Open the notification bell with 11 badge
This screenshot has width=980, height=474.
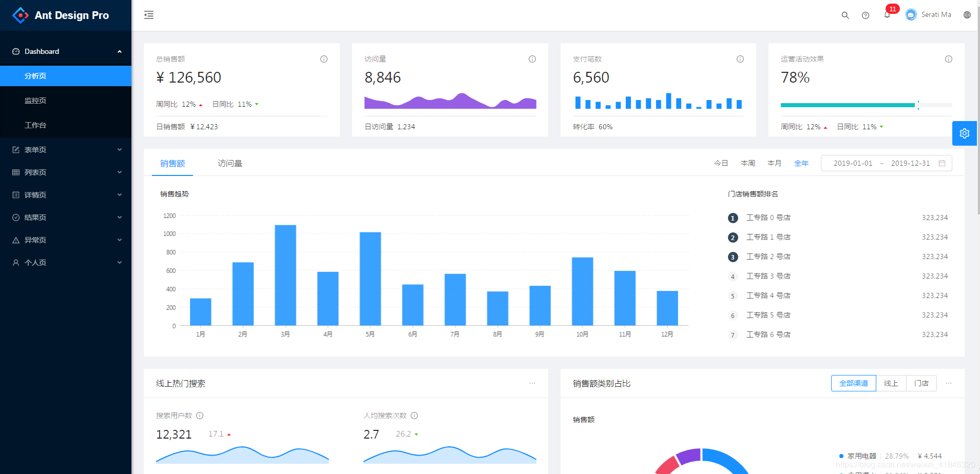tap(887, 15)
